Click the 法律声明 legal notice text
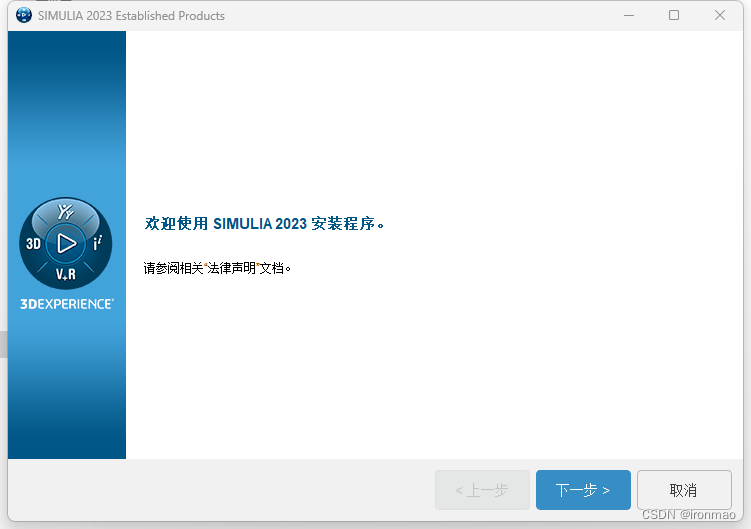Viewport: 751px width, 529px height. pos(231,268)
